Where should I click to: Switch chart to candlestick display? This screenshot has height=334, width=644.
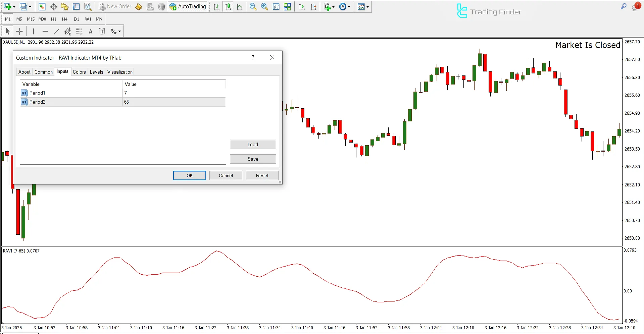click(x=228, y=6)
